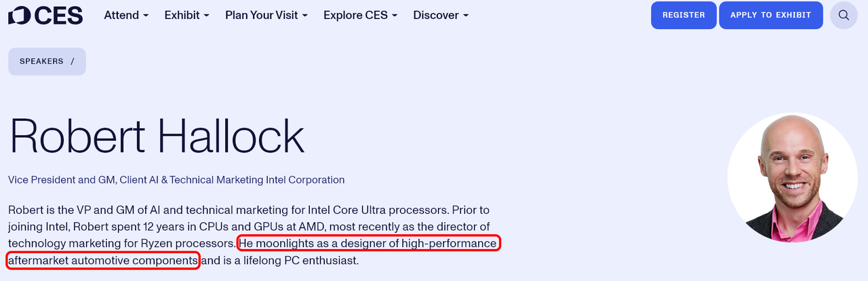The width and height of the screenshot is (868, 281).
Task: Click the REGISTER button
Action: pyautogui.click(x=684, y=15)
